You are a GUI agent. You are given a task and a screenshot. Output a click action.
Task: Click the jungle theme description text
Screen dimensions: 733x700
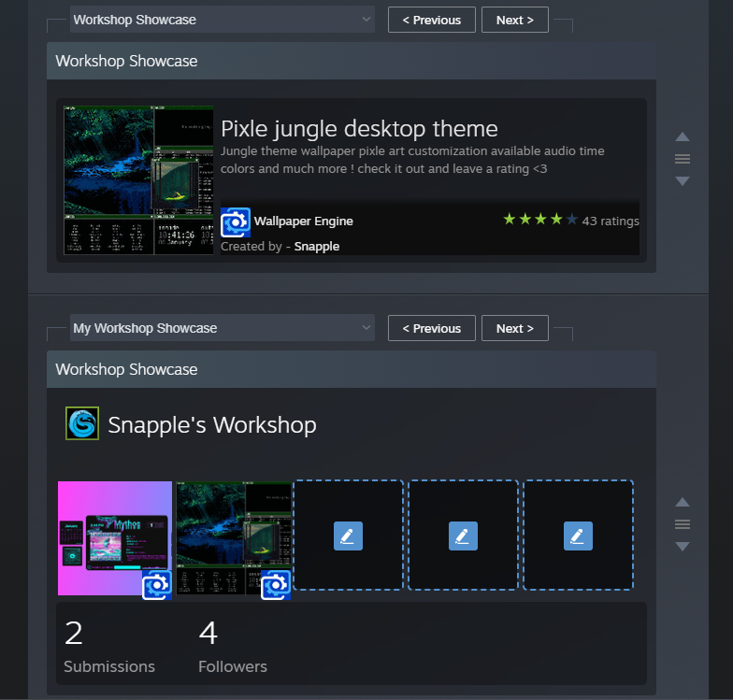412,160
